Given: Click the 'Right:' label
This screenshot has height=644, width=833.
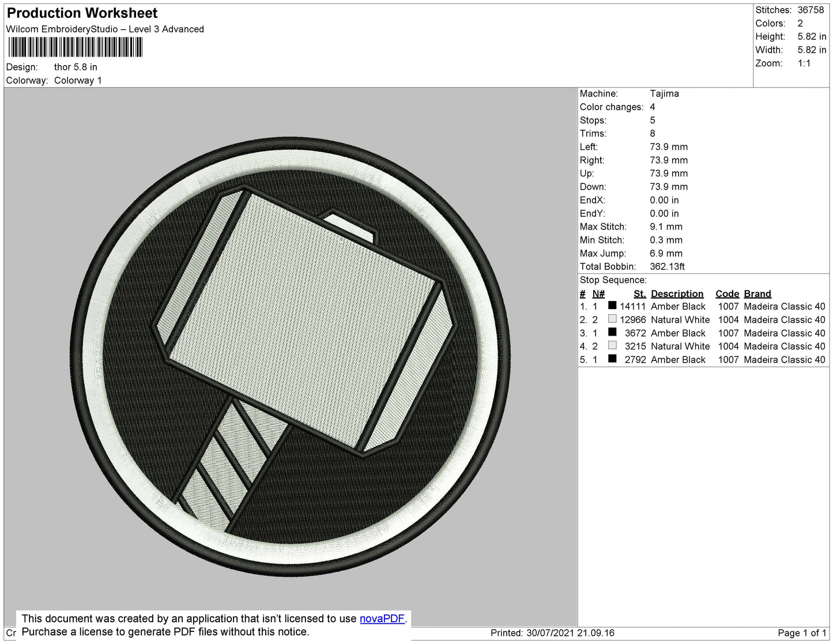Looking at the screenshot, I should click(592, 160).
